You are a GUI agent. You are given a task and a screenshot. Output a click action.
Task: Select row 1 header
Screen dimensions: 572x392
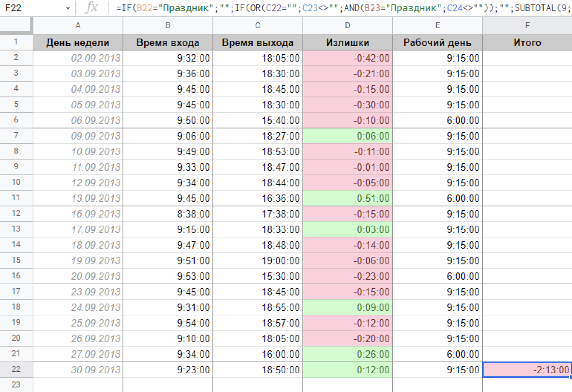point(16,42)
